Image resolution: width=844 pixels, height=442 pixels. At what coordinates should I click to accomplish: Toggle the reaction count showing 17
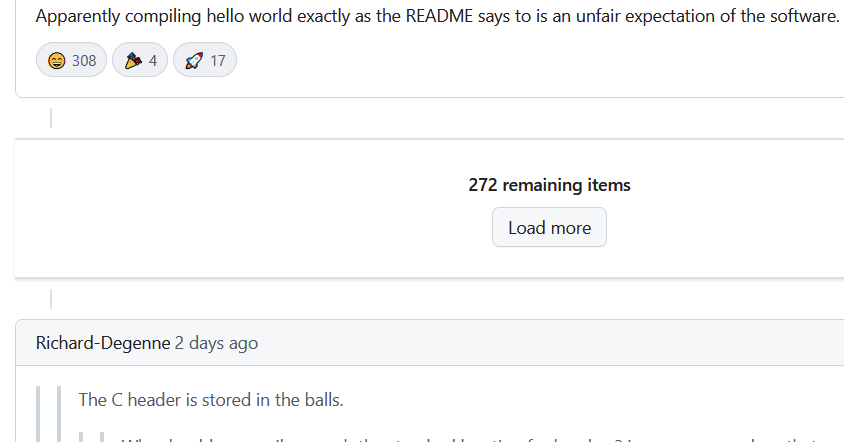(217, 61)
